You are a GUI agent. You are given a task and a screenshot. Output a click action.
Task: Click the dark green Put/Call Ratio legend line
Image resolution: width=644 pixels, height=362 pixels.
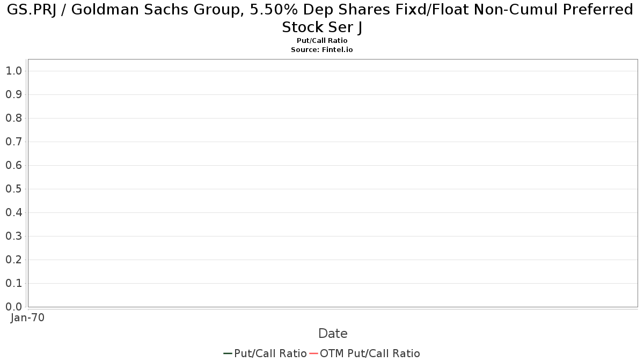(228, 353)
